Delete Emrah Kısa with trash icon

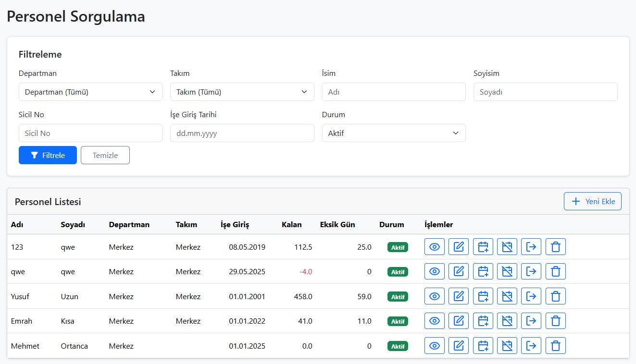(556, 321)
